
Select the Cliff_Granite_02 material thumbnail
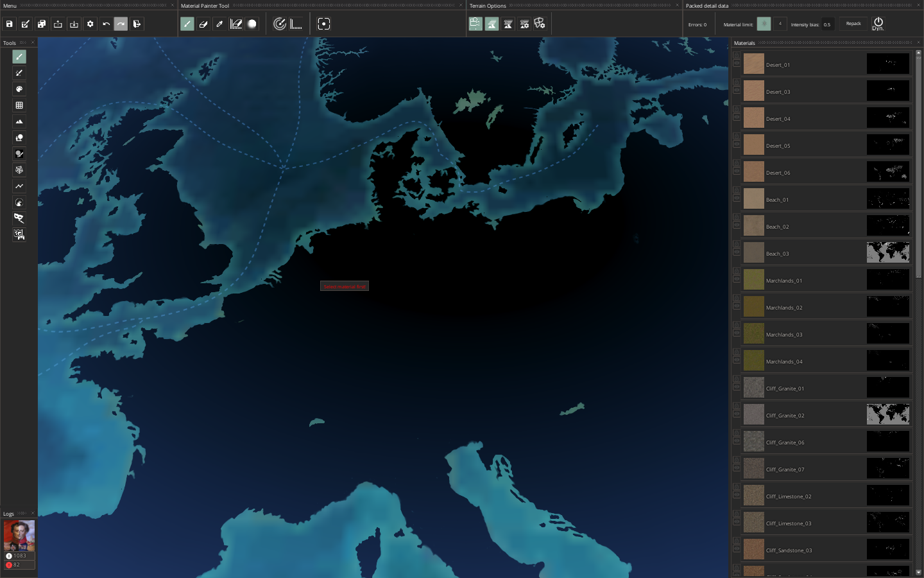753,414
